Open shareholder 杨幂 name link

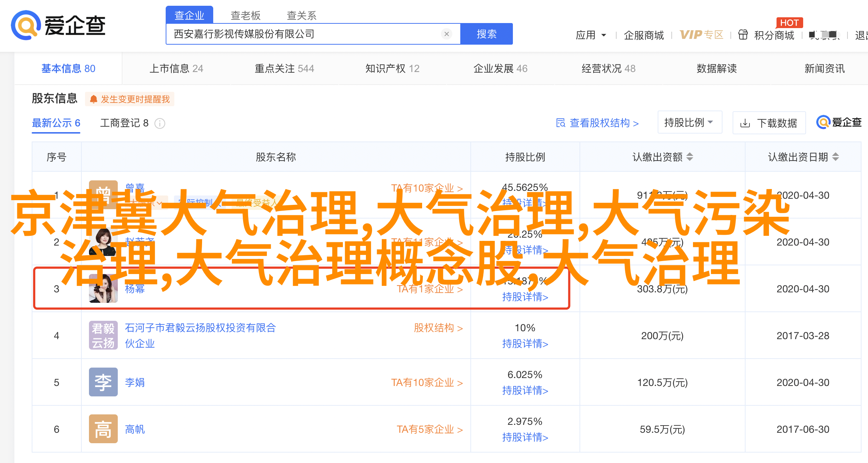point(135,289)
